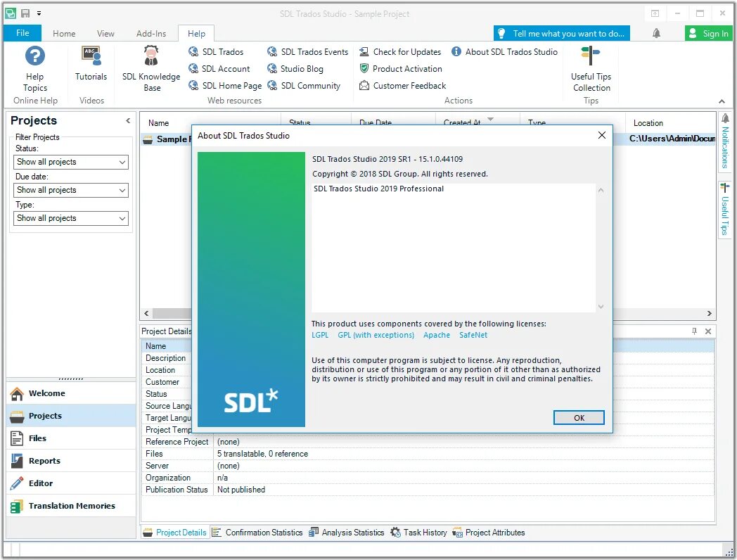
Task: Go to the Reports view
Action: (71, 461)
